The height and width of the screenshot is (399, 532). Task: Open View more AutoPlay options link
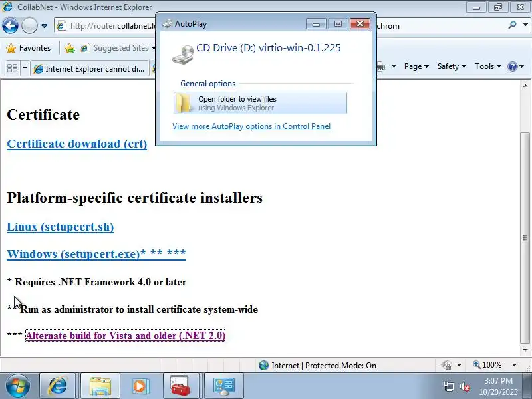click(x=251, y=126)
